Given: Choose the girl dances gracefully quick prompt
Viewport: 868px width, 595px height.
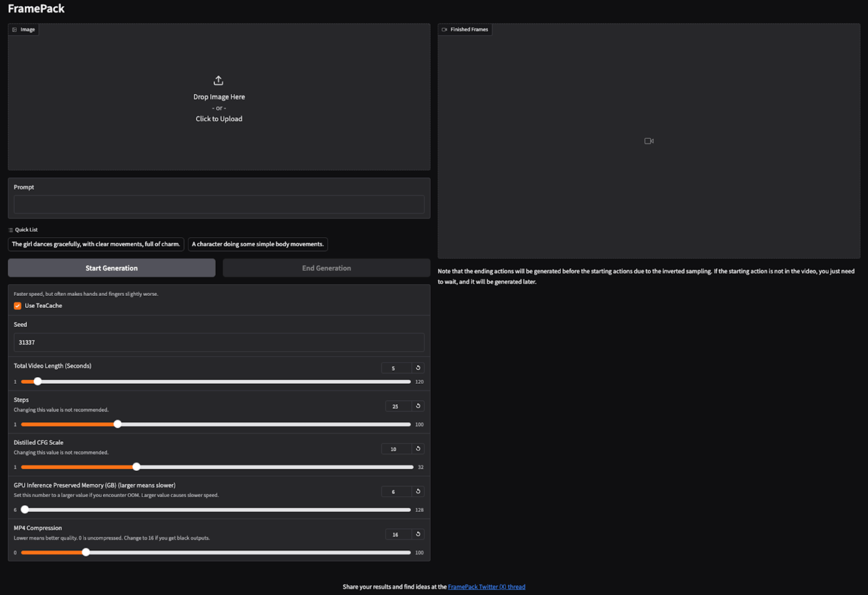Looking at the screenshot, I should pos(96,244).
